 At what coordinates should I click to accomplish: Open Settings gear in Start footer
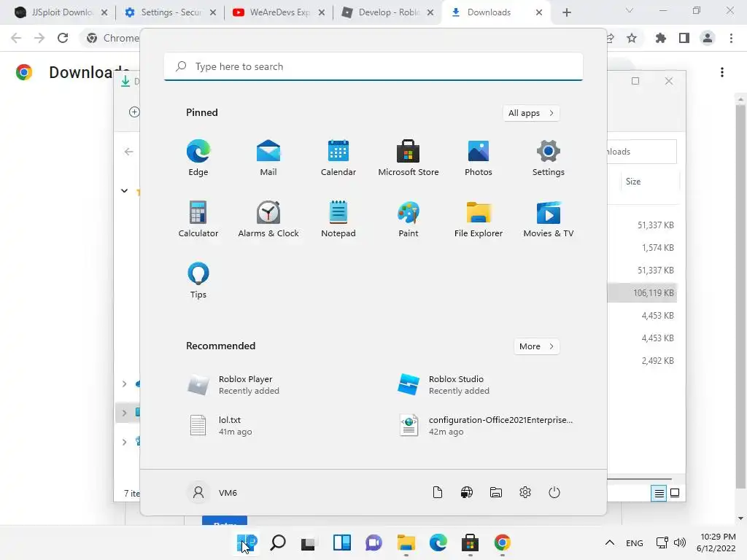(x=525, y=492)
